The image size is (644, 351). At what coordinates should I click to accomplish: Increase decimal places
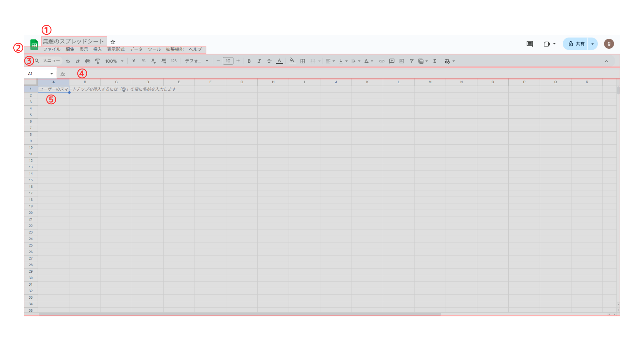click(x=164, y=61)
